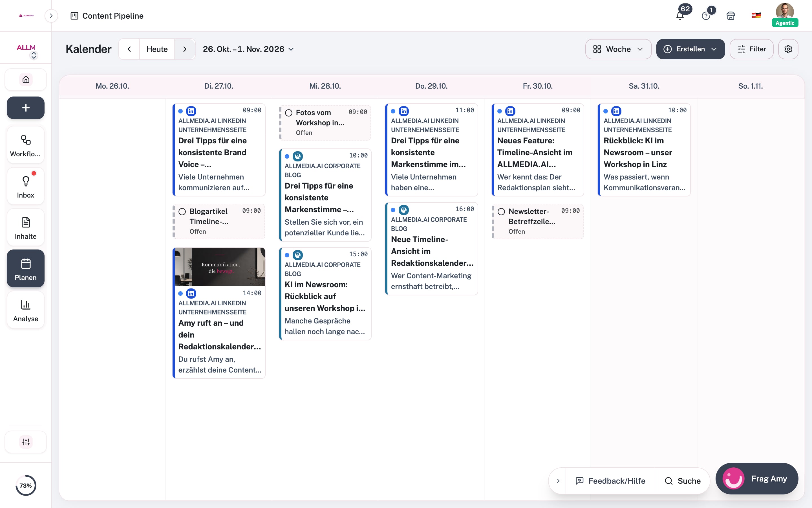Open Suche
Viewport: 812px width, 508px height.
(683, 481)
